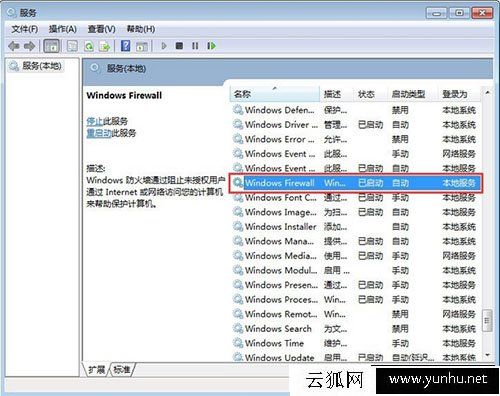Click the Refresh toolbar icon
The height and width of the screenshot is (396, 500).
click(89, 46)
